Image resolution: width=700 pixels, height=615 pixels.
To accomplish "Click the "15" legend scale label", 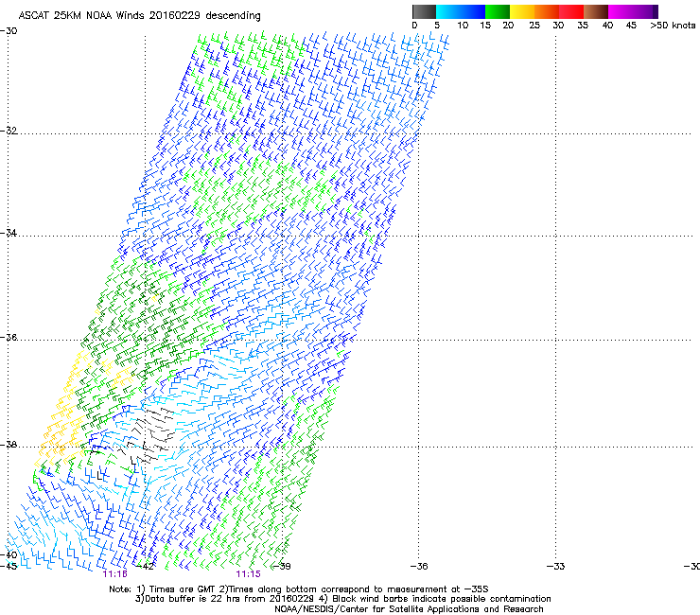I will point(485,26).
